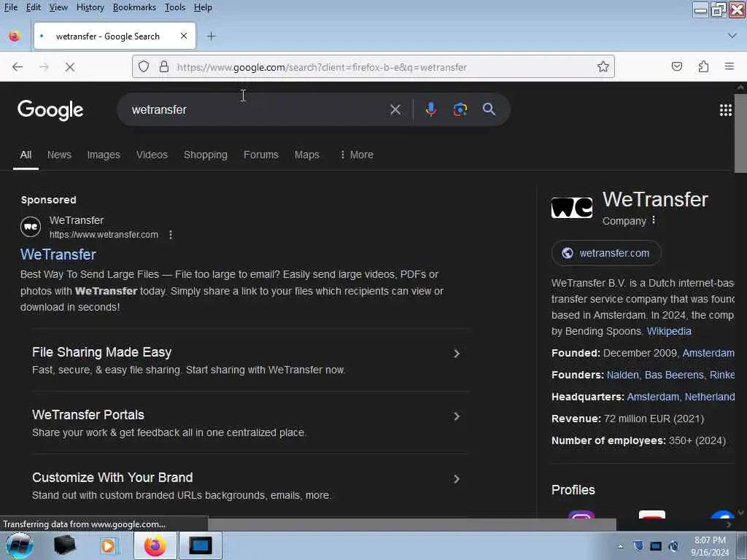The width and height of the screenshot is (747, 560).
Task: Switch to the Videos tab
Action: coord(152,155)
